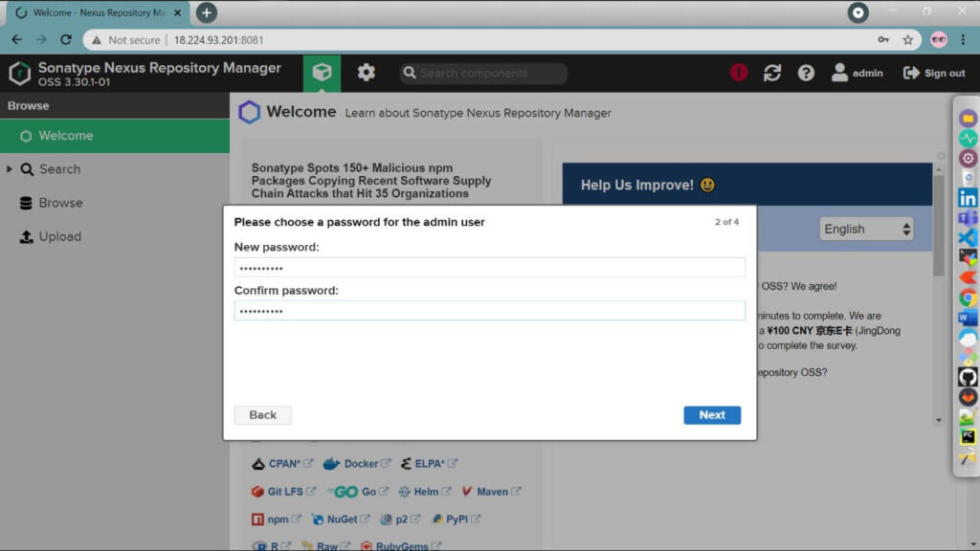Click the browser profile avatar
The image size is (980, 551).
click(938, 40)
